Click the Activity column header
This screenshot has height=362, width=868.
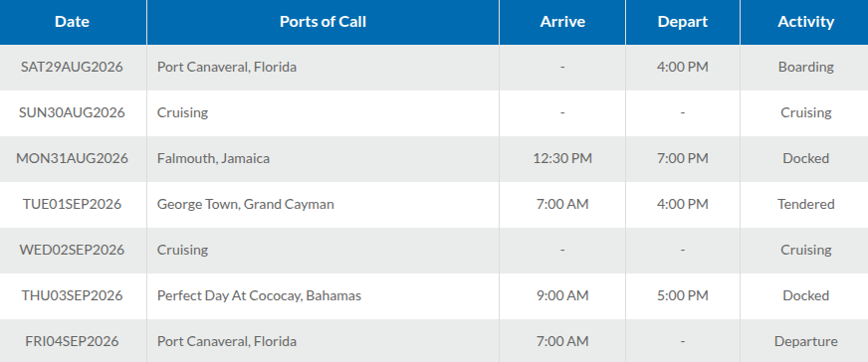[805, 22]
